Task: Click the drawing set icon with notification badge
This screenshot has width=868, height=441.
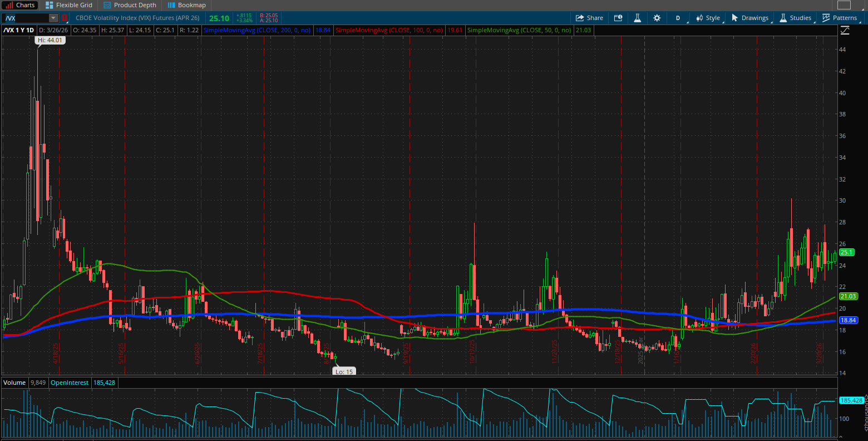Action: (x=618, y=18)
